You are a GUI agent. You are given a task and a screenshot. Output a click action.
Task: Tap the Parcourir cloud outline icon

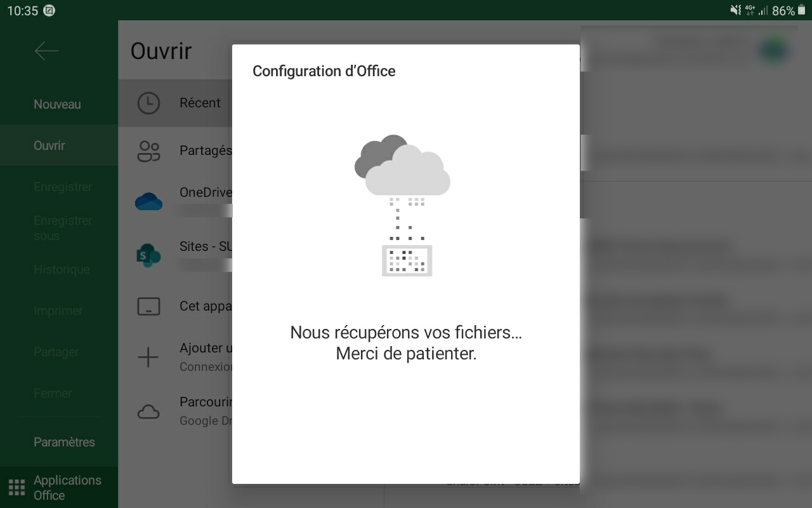click(x=148, y=412)
